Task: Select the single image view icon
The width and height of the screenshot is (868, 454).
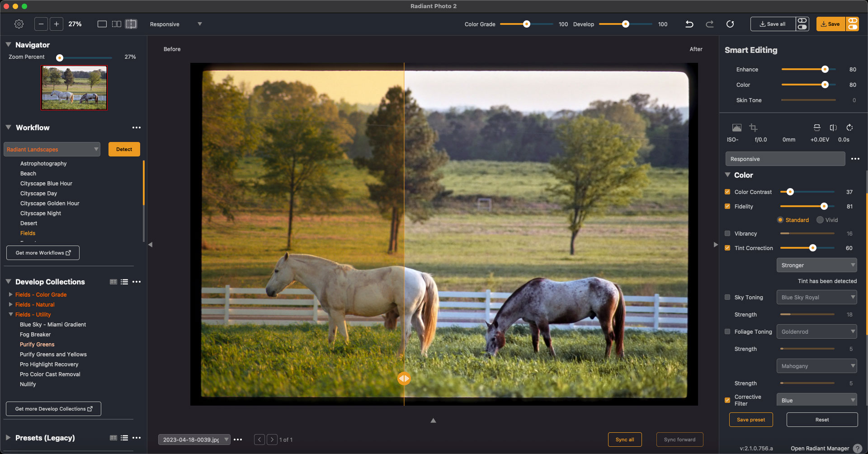Action: [x=102, y=24]
